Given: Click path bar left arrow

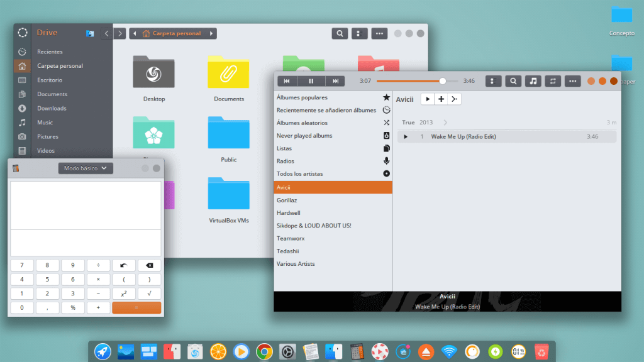Looking at the screenshot, I should (x=135, y=33).
